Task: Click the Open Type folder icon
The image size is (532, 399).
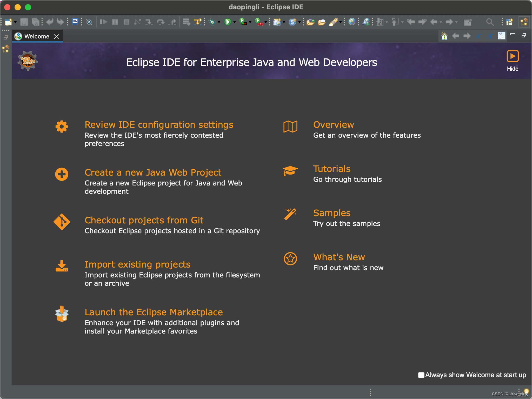Action: pos(310,22)
